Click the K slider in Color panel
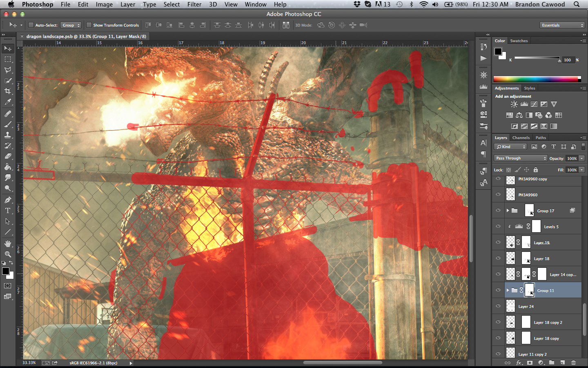 [x=537, y=58]
